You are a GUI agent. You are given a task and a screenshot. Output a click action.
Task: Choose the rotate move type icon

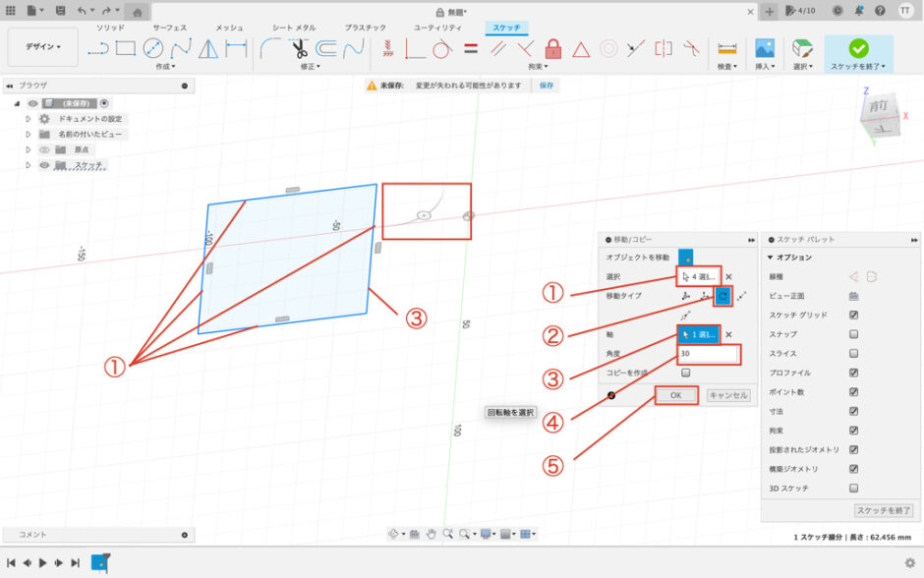723,296
